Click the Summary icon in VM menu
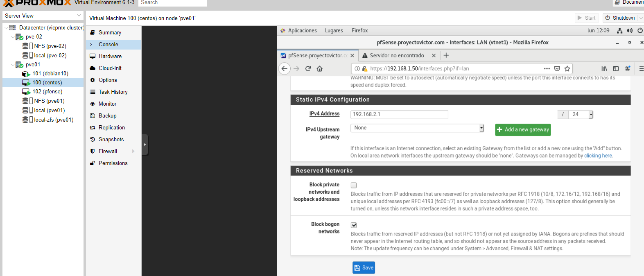Screen dimensions: 644x276 point(93,32)
